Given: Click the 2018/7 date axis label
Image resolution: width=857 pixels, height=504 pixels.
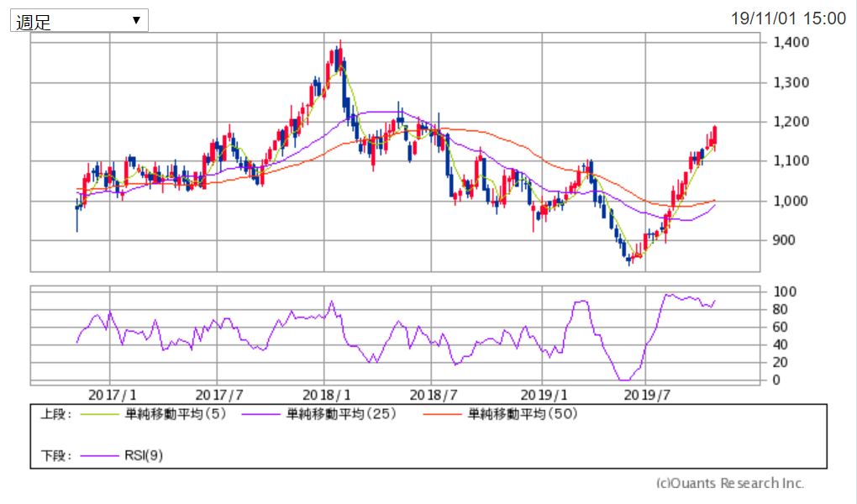Looking at the screenshot, I should click(434, 395).
